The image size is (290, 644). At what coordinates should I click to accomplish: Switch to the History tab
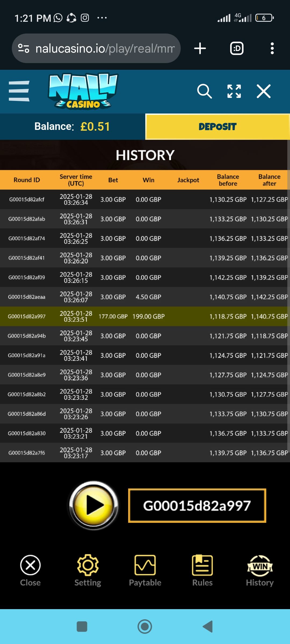(260, 570)
